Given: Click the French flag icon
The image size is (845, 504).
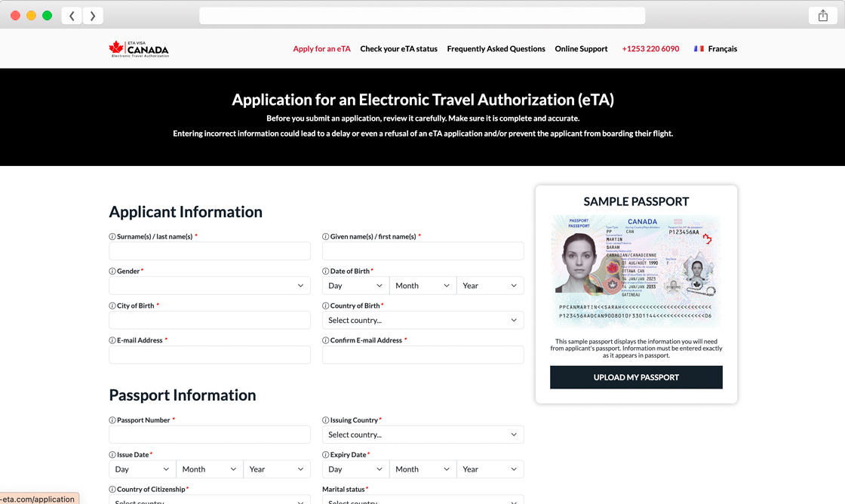Looking at the screenshot, I should tap(699, 49).
